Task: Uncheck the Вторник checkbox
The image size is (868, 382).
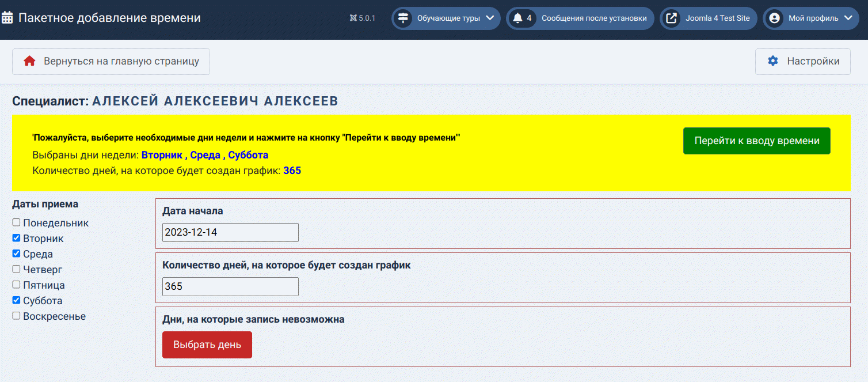Action: [x=17, y=238]
